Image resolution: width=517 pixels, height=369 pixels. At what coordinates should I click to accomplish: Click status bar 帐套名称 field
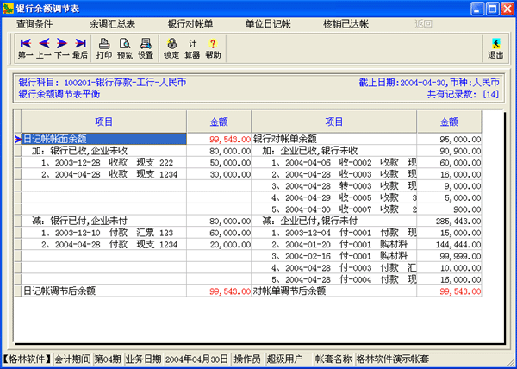[x=333, y=359]
